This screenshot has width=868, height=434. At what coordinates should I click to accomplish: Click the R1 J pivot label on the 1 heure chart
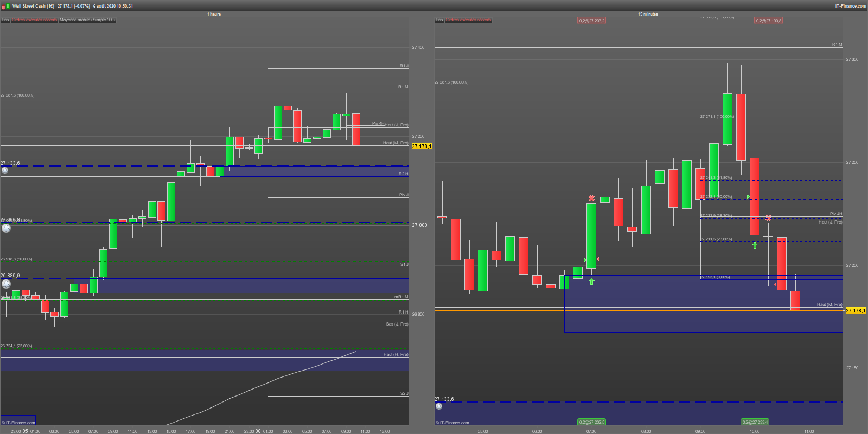[404, 66]
